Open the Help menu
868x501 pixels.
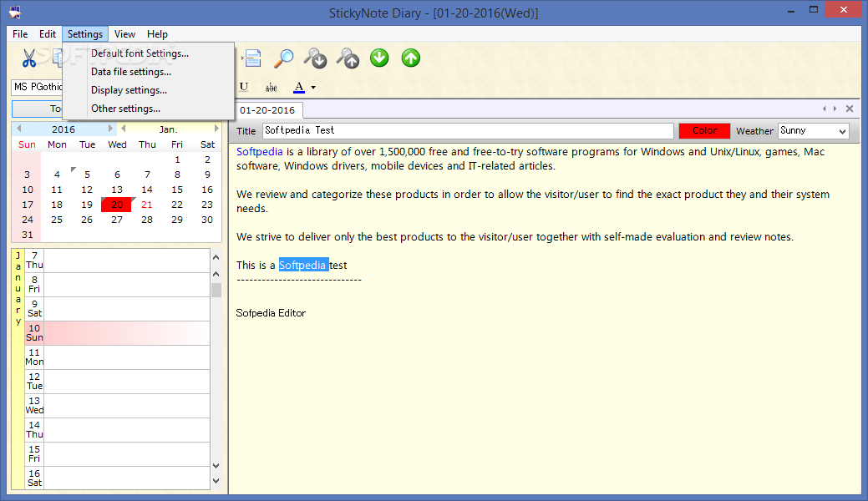[157, 33]
